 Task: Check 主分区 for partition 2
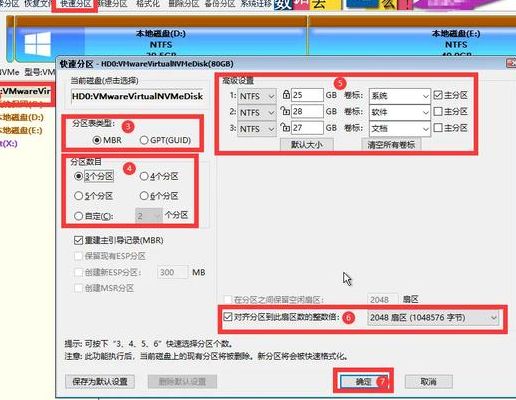point(438,111)
